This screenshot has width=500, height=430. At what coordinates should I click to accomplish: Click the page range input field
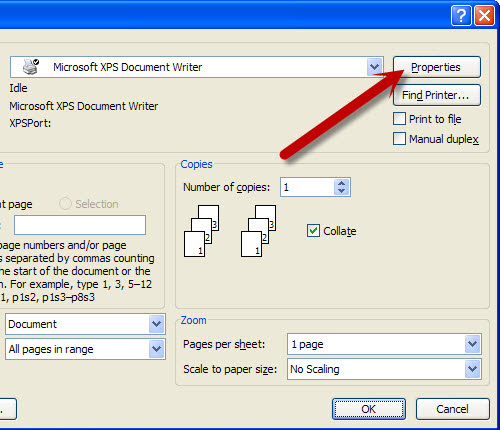pyautogui.click(x=80, y=225)
